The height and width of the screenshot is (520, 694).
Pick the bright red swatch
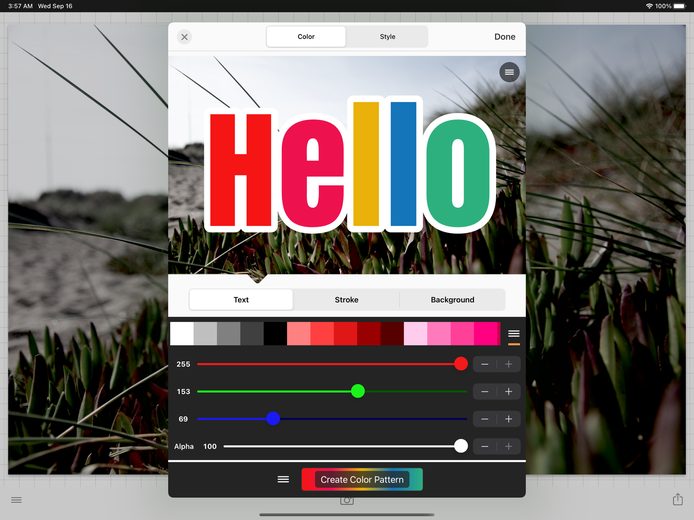pos(322,334)
